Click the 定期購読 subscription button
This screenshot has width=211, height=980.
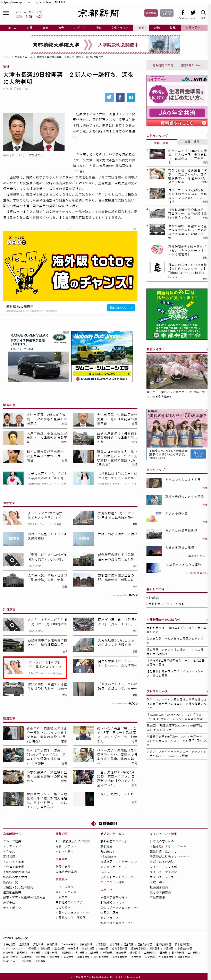tap(151, 13)
